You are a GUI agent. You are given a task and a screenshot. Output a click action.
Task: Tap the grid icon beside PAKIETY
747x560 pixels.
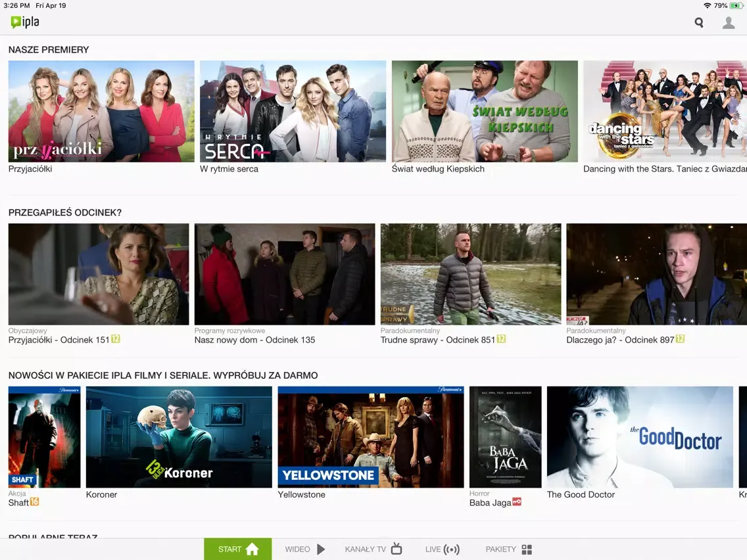(527, 549)
